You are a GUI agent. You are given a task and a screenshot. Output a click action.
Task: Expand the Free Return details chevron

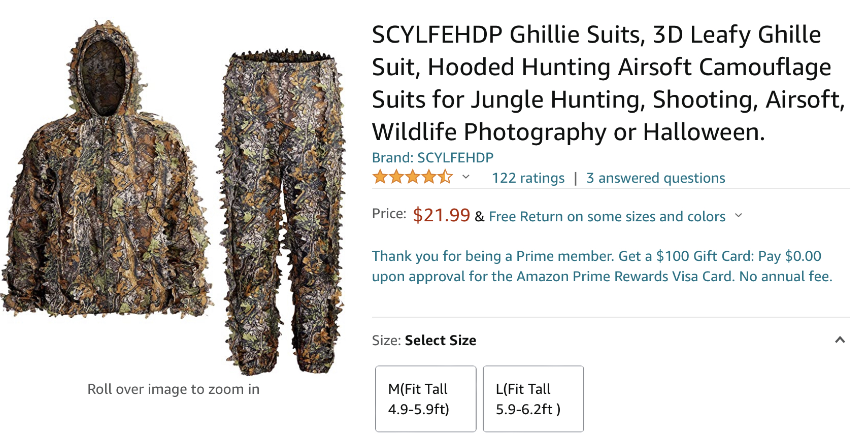click(739, 216)
